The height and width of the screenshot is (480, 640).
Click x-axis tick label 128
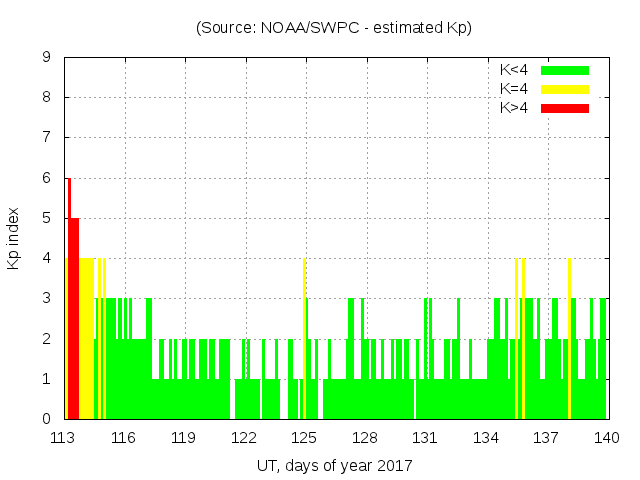tap(365, 438)
